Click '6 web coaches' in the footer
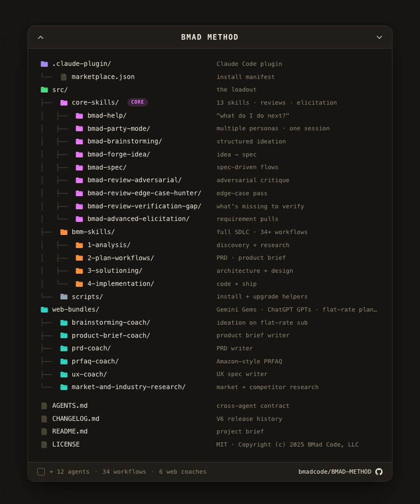The height and width of the screenshot is (504, 420). tap(183, 471)
